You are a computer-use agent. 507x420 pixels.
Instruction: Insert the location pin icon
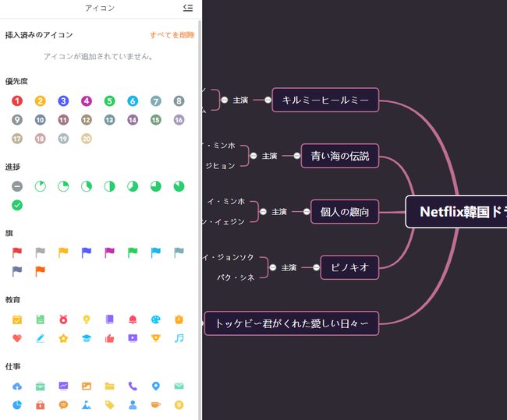[x=156, y=386]
